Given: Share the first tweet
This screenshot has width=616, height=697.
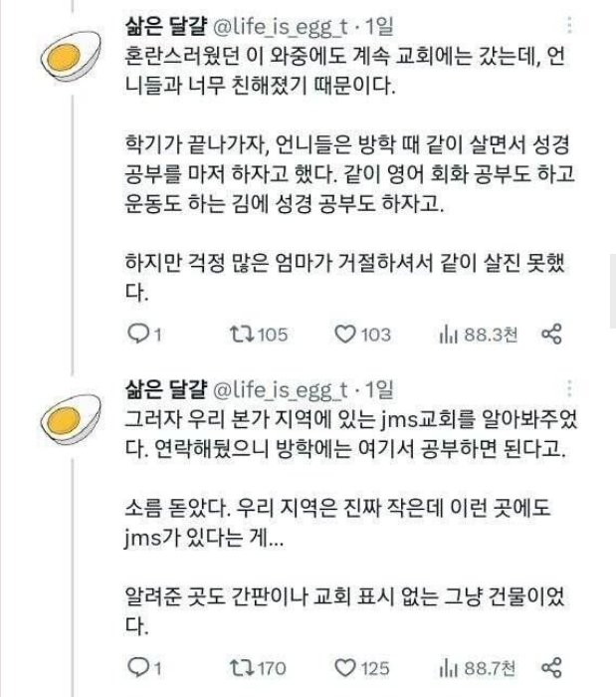Looking at the screenshot, I should click(551, 335).
